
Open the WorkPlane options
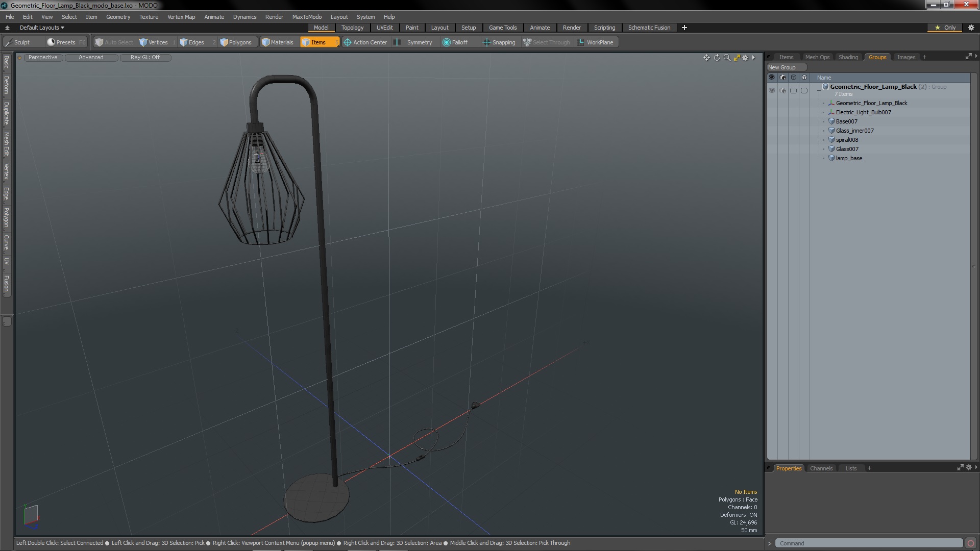596,42
